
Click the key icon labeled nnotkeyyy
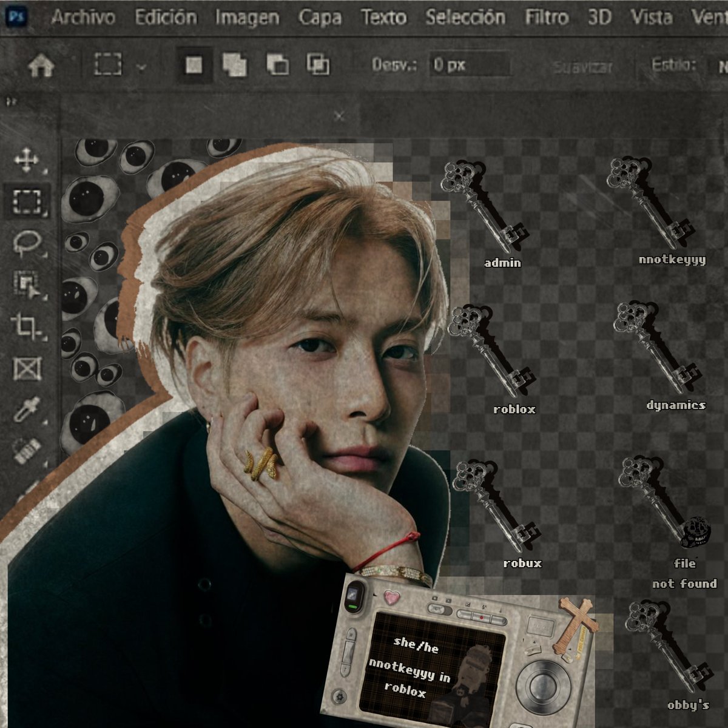point(650,204)
